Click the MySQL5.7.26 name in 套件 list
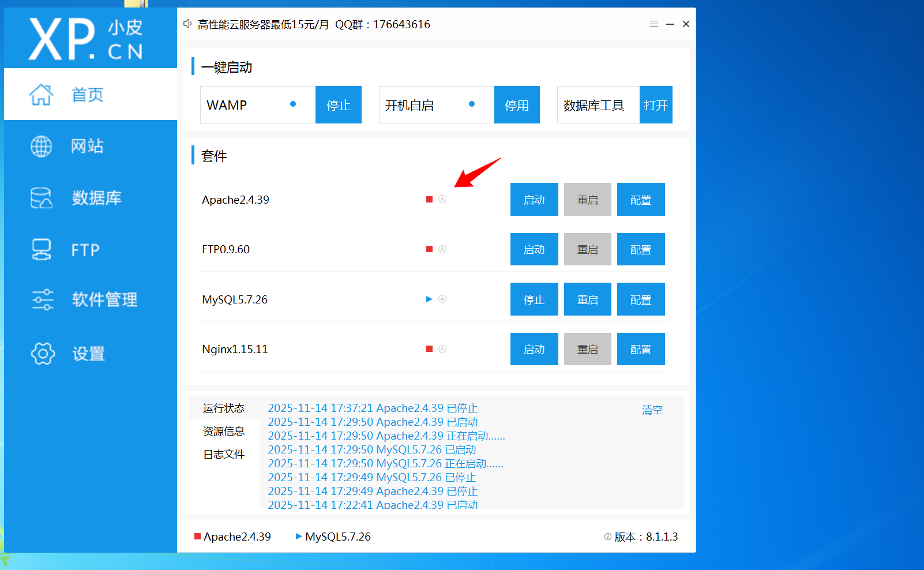Viewport: 924px width, 570px height. tap(235, 299)
